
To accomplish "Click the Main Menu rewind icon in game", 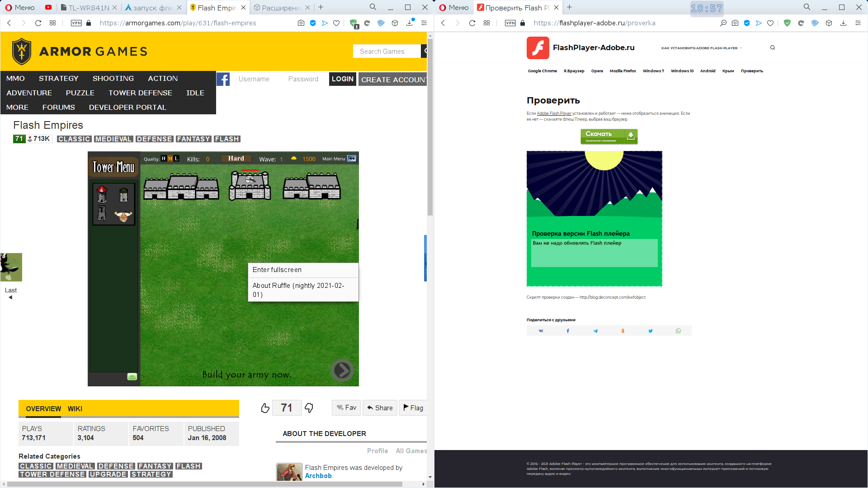I will point(352,159).
